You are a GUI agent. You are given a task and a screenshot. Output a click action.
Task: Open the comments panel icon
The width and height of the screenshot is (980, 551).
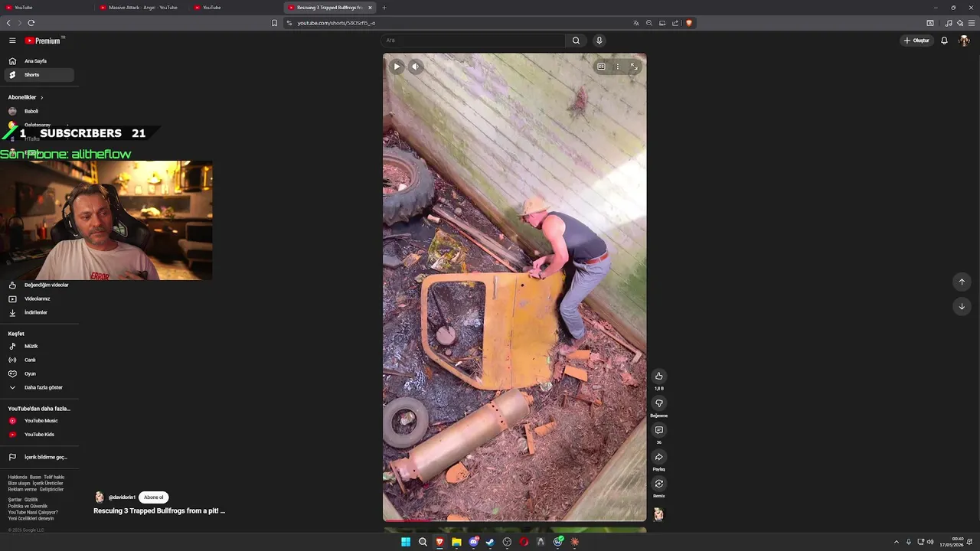[x=658, y=430]
